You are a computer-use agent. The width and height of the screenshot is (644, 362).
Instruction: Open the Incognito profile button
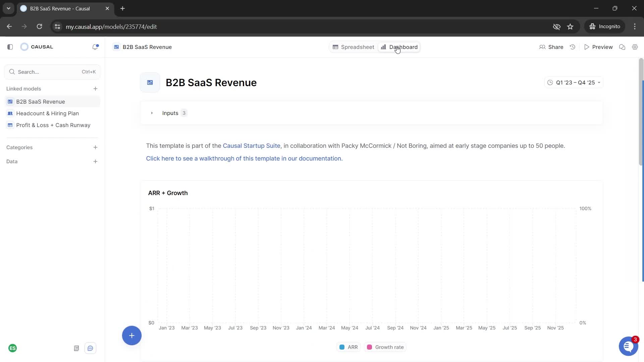click(x=605, y=26)
